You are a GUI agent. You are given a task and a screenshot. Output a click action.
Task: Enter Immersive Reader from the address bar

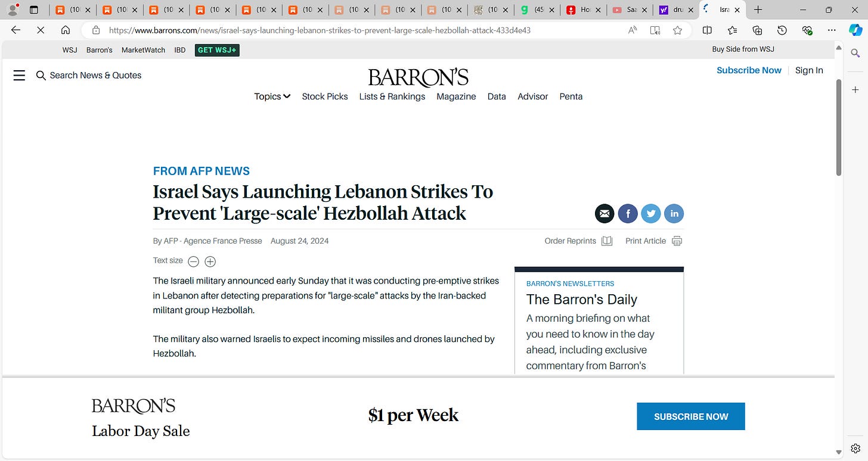[x=655, y=30]
